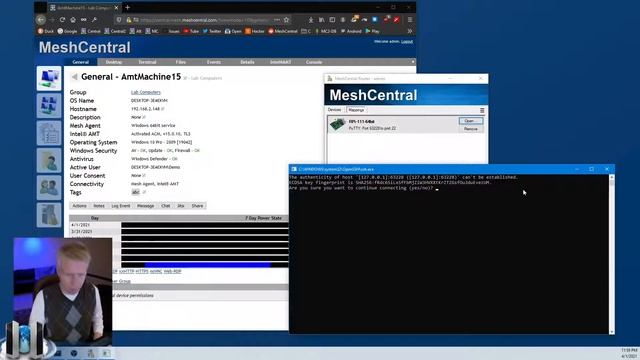Click the 192.168.2.148 hostname value

145,109
